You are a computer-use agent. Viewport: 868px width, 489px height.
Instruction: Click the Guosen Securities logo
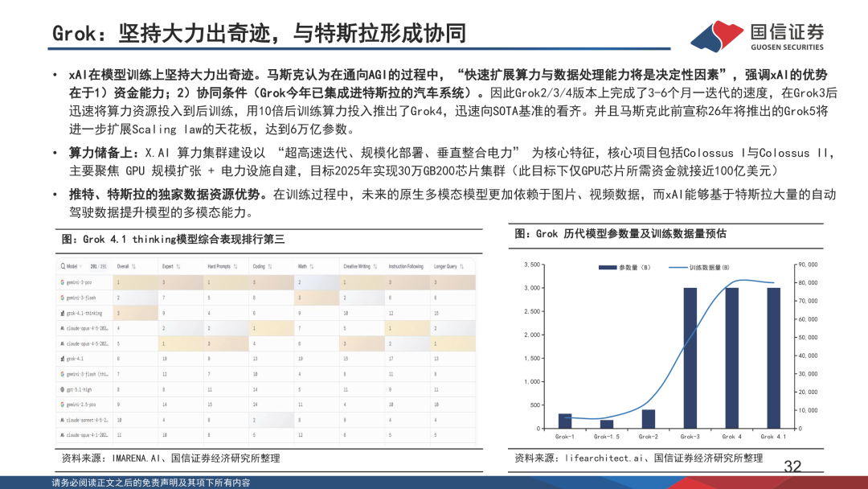pyautogui.click(x=758, y=36)
